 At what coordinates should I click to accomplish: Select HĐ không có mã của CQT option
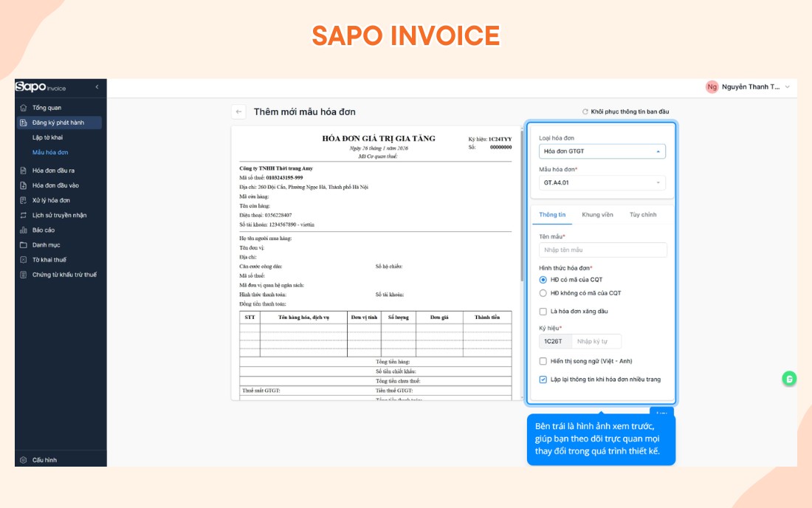click(x=543, y=293)
